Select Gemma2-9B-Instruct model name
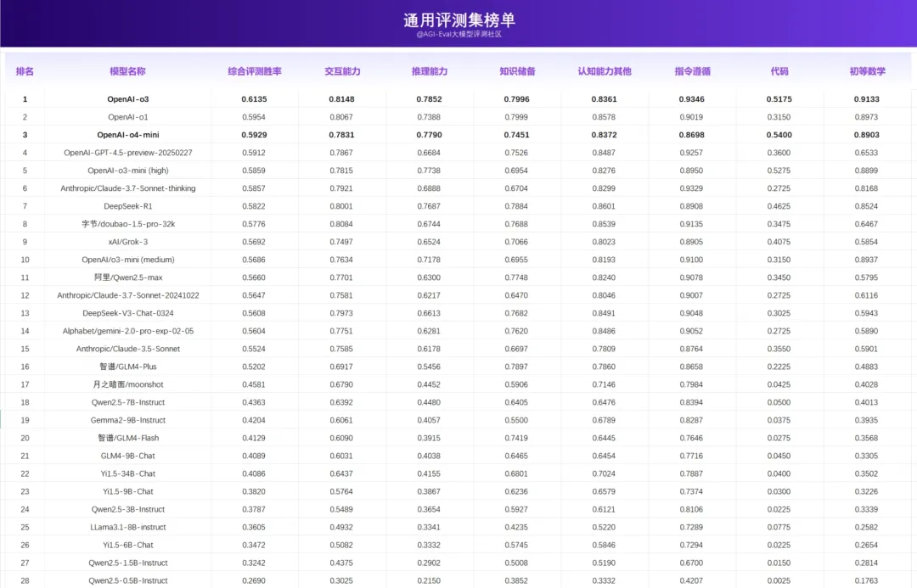The width and height of the screenshot is (917, 588). [x=128, y=420]
